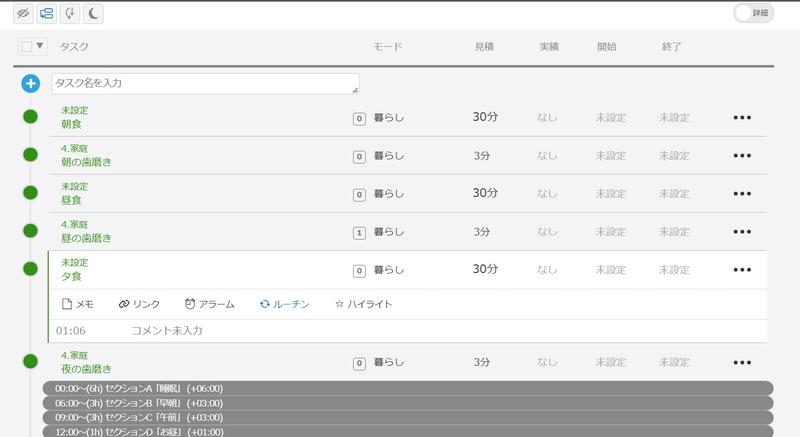The image size is (800, 437).
Task: Select the 朝食 task name
Action: pos(71,124)
